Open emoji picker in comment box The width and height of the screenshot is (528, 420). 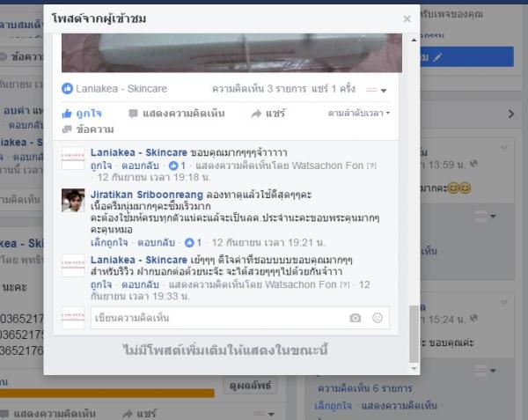click(378, 318)
